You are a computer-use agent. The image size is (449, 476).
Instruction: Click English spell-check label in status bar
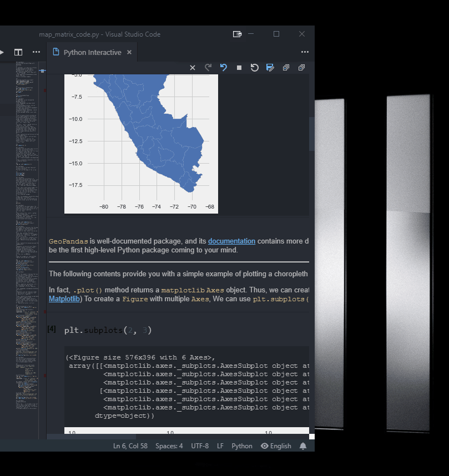pos(281,446)
